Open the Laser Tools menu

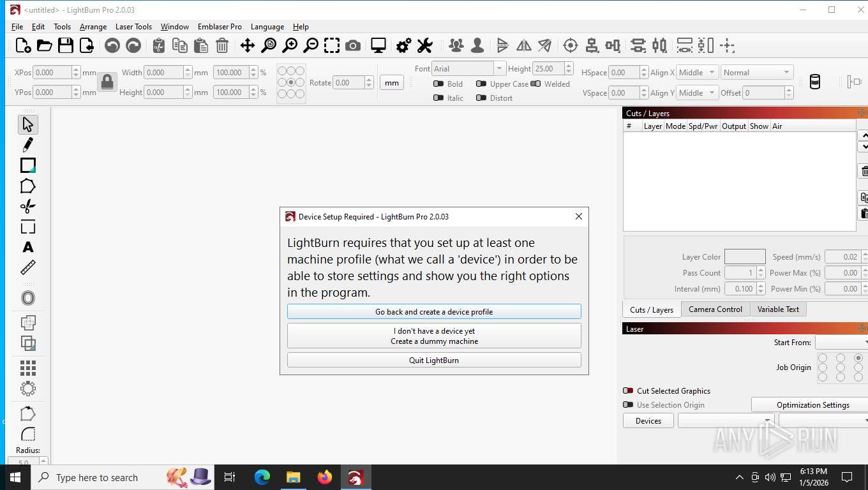click(133, 27)
